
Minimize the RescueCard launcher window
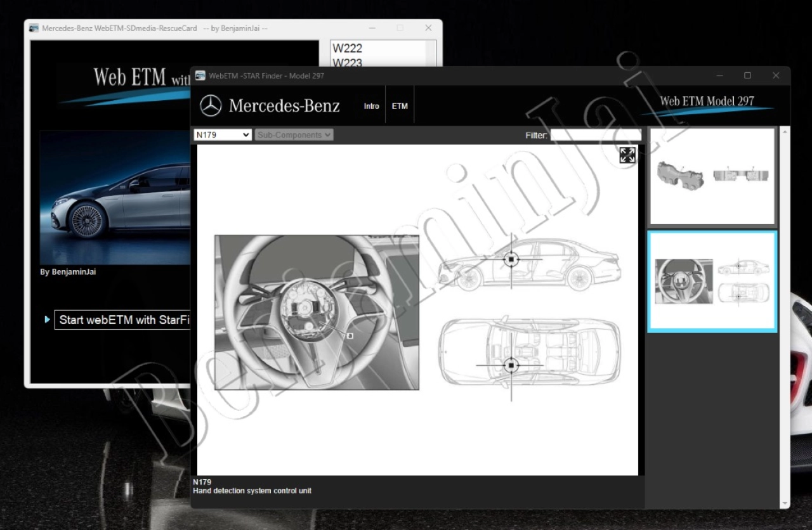coord(372,28)
